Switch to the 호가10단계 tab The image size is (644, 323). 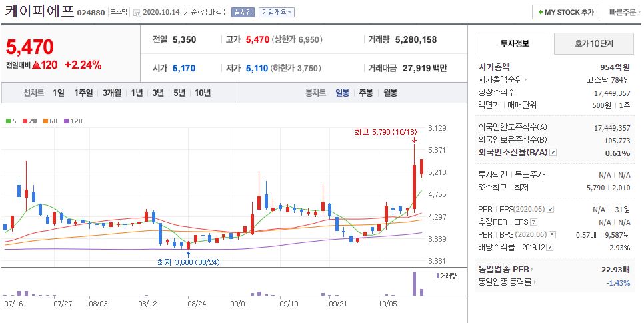click(x=594, y=43)
